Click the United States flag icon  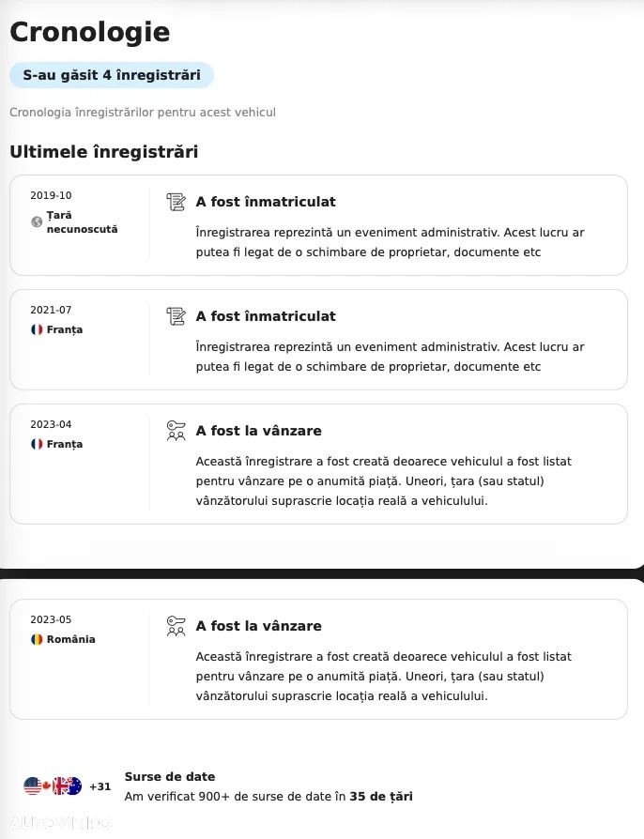34,786
